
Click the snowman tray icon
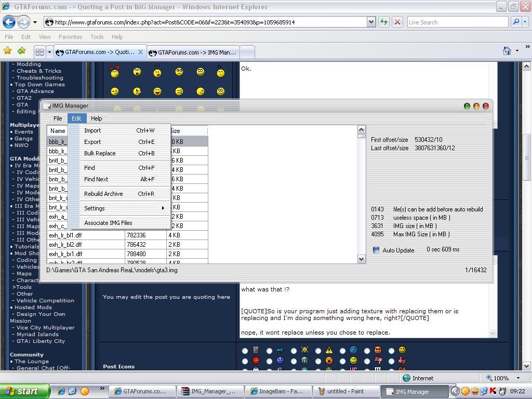(503, 391)
